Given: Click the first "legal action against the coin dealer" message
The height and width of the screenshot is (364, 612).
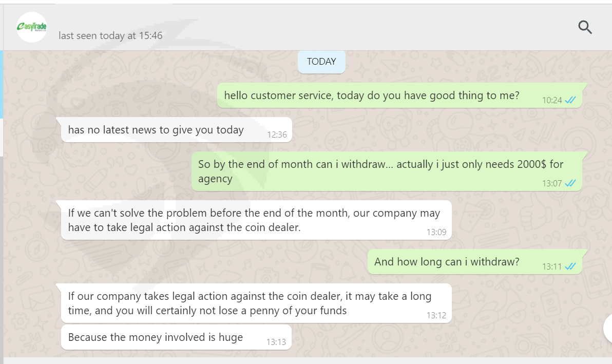Looking at the screenshot, I should point(254,220).
